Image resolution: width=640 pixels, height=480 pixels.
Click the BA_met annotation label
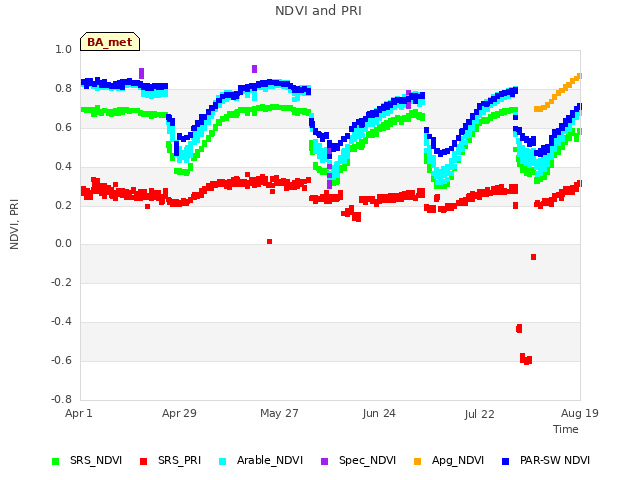click(x=110, y=42)
